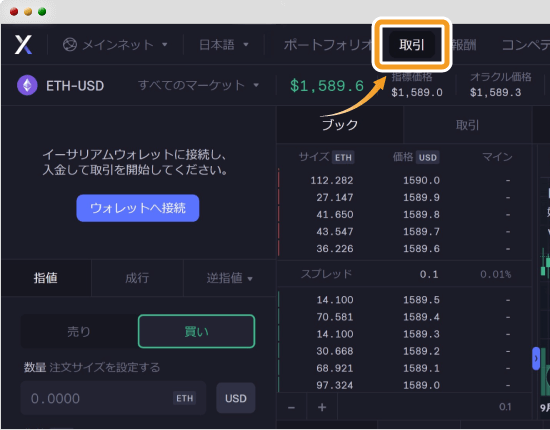The image size is (550, 430).
Task: Click the order size amount input field
Action: (x=113, y=398)
